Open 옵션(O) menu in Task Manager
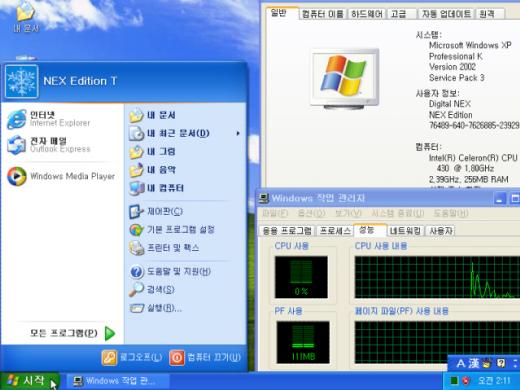This screenshot has height=390, width=520. point(311,213)
